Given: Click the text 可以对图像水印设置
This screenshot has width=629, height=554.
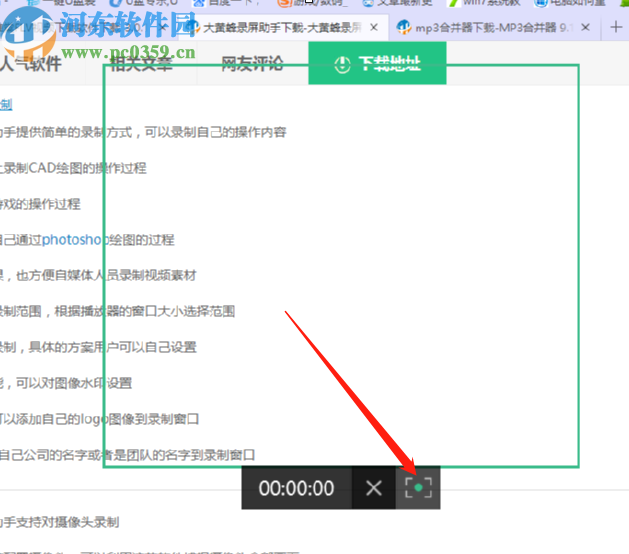Looking at the screenshot, I should tap(74, 383).
